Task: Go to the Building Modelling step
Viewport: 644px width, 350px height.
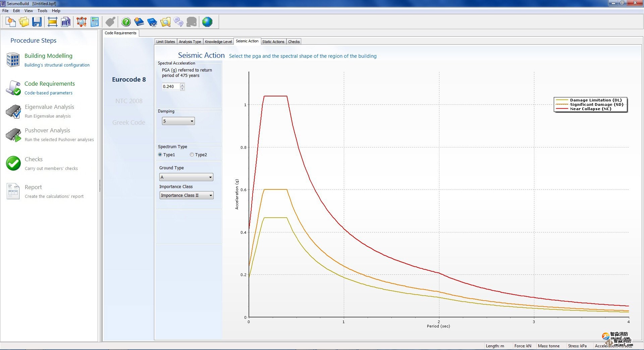Action: tap(48, 56)
